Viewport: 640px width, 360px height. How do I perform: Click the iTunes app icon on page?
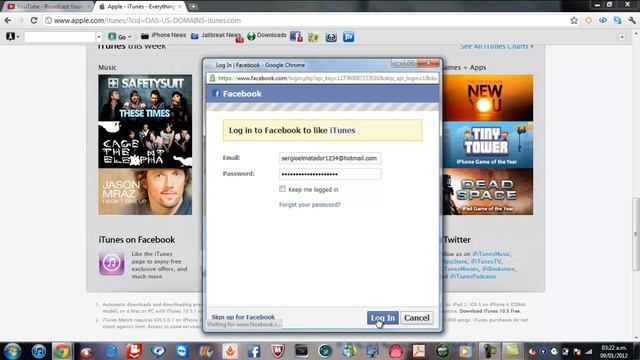[111, 263]
